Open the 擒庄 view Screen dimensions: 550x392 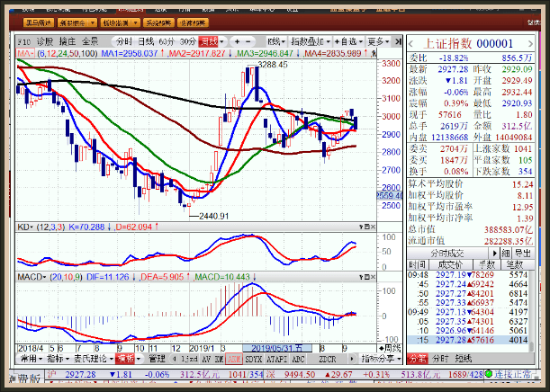(x=68, y=42)
